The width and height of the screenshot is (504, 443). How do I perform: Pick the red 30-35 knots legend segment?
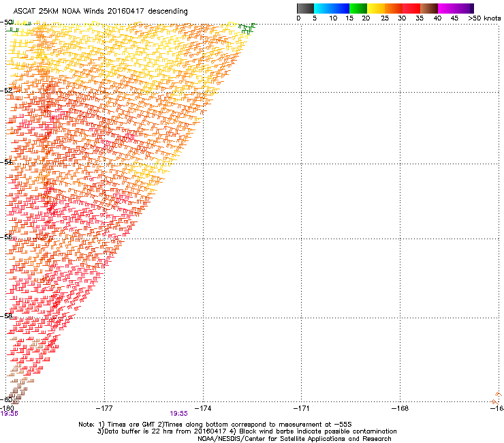coord(411,8)
